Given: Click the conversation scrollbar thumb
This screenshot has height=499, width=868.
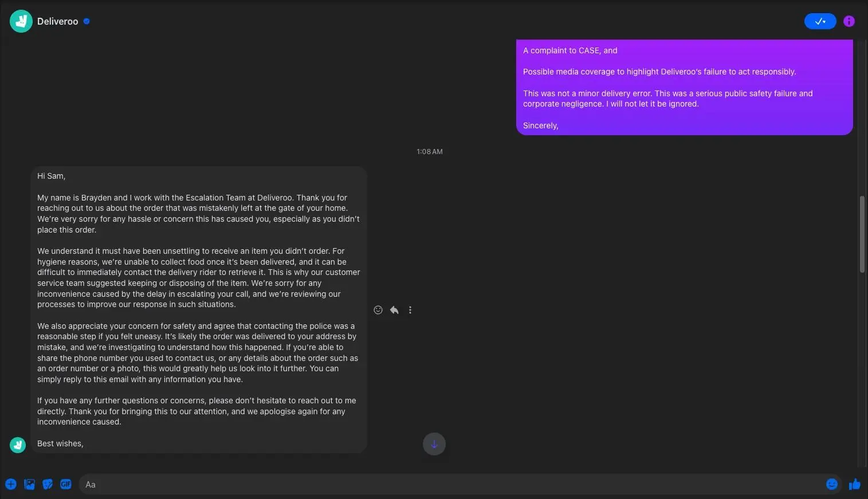Looking at the screenshot, I should [862, 234].
